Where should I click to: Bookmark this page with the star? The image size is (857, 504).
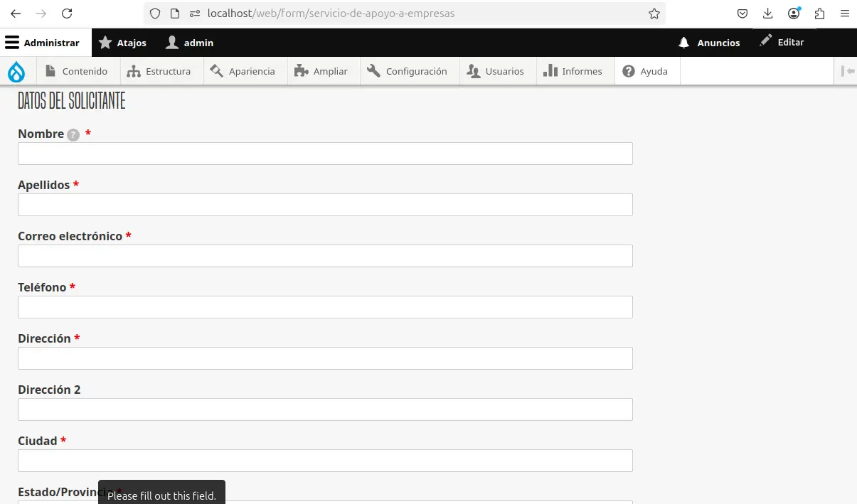(654, 13)
